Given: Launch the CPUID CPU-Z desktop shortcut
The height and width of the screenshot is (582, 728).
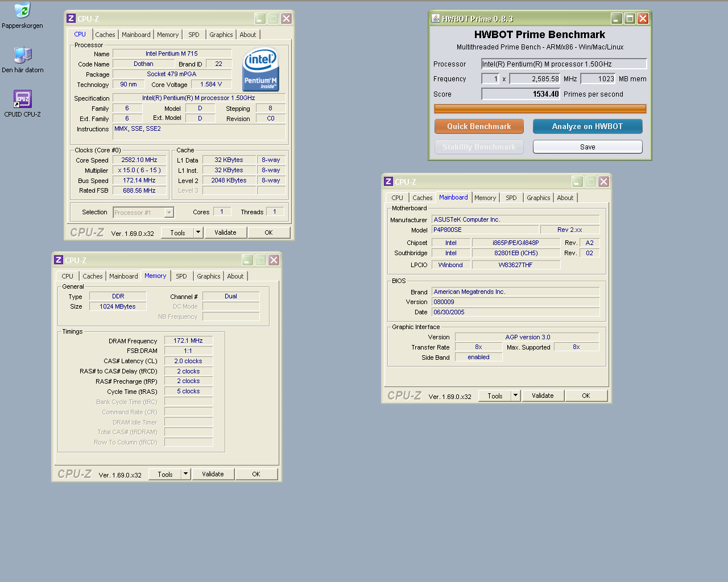Looking at the screenshot, I should click(22, 104).
